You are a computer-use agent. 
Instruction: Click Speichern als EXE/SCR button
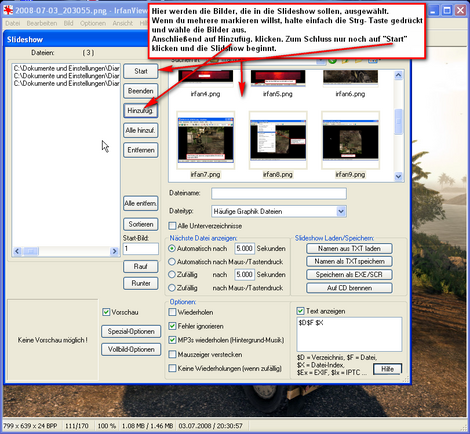349,275
